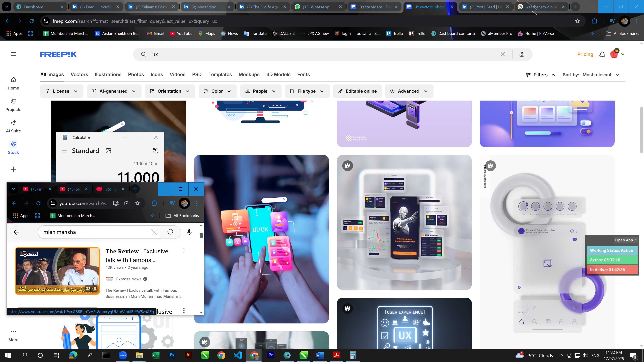
Task: Click the Freepik logo
Action: click(58, 54)
